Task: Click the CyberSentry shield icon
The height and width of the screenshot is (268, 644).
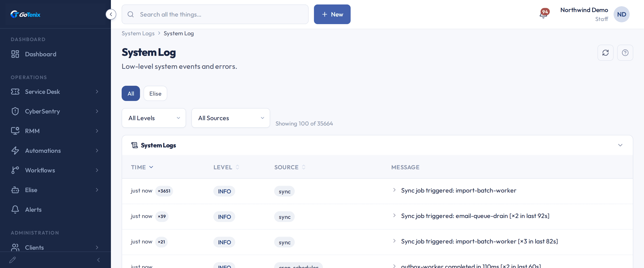Action: coord(15,111)
